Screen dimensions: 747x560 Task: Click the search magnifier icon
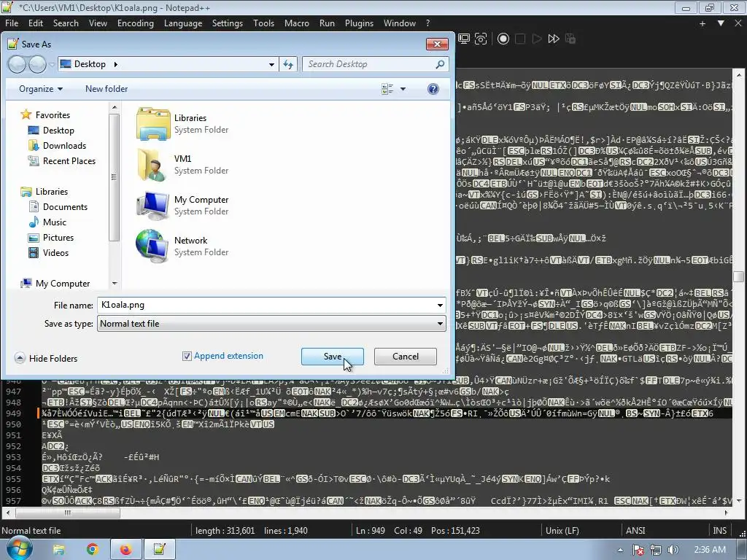coord(440,64)
